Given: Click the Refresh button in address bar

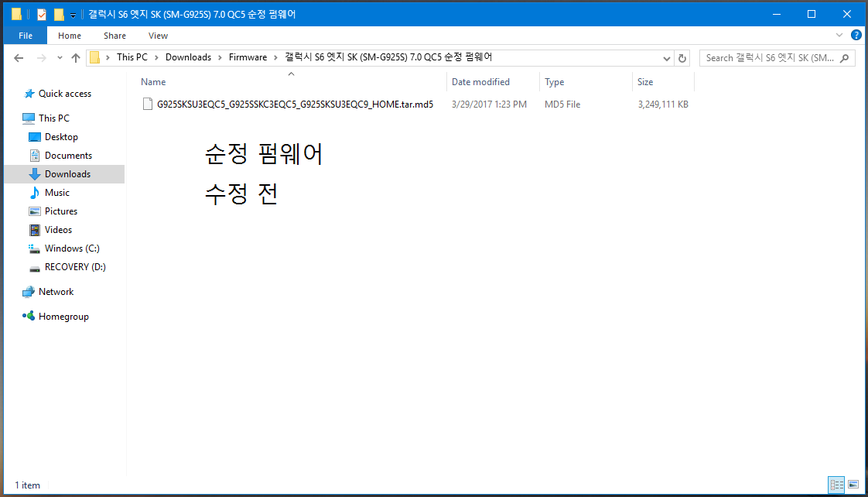Looking at the screenshot, I should tap(682, 58).
